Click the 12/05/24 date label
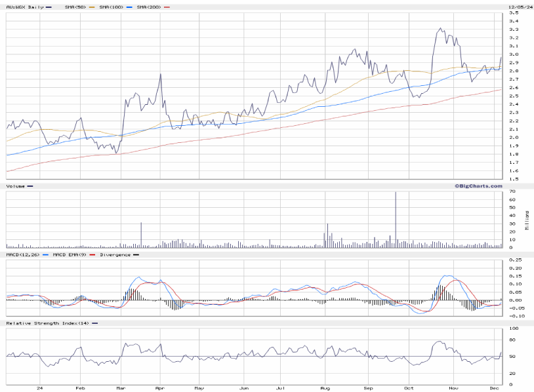The height and width of the screenshot is (392, 534). (x=518, y=7)
